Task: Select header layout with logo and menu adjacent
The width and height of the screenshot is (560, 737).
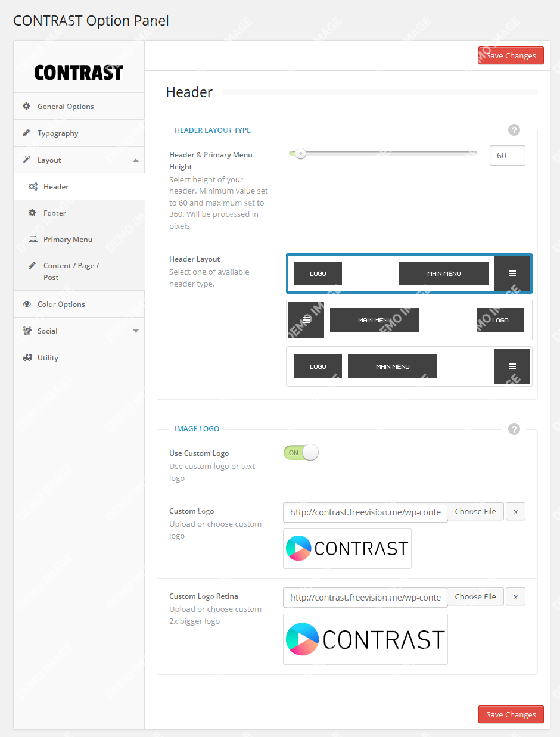Action: click(409, 366)
